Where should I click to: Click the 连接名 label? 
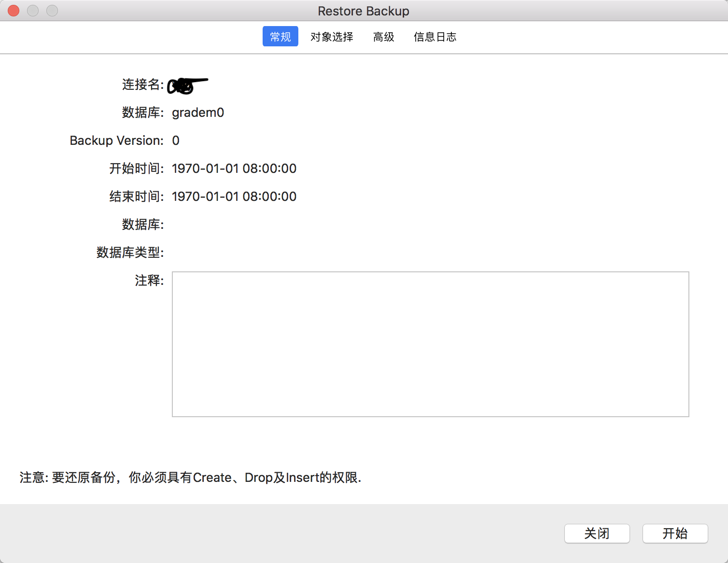pyautogui.click(x=143, y=84)
